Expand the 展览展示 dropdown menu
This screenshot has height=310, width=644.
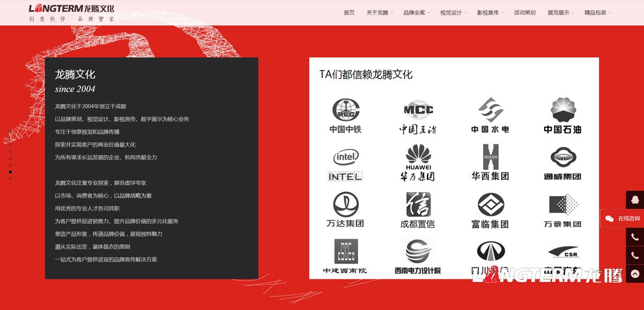pos(561,12)
